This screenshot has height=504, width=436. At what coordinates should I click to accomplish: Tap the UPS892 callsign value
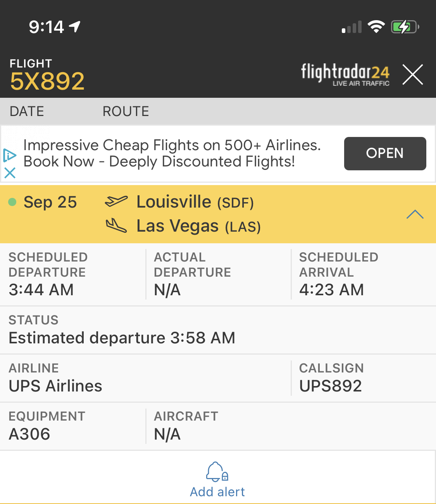[330, 386]
